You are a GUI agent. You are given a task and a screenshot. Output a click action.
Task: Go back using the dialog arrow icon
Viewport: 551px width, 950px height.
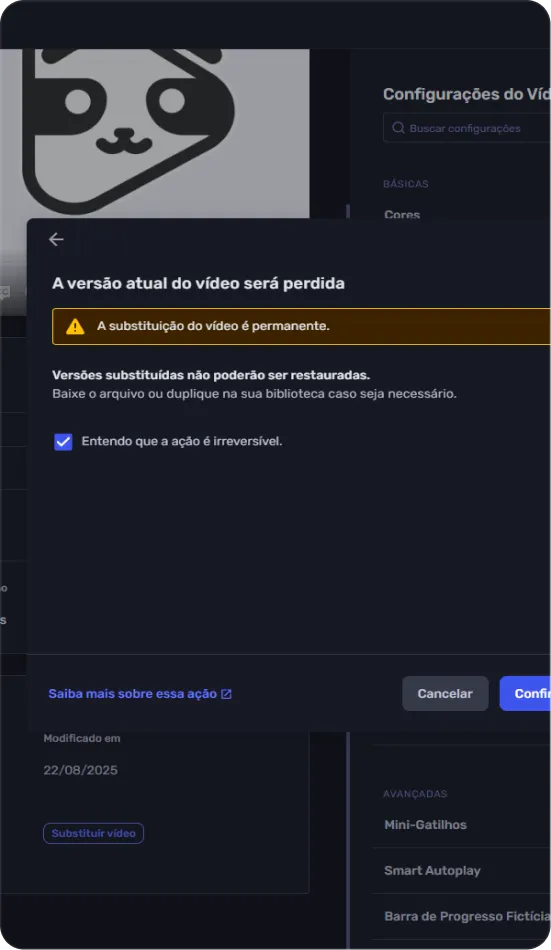pyautogui.click(x=56, y=239)
